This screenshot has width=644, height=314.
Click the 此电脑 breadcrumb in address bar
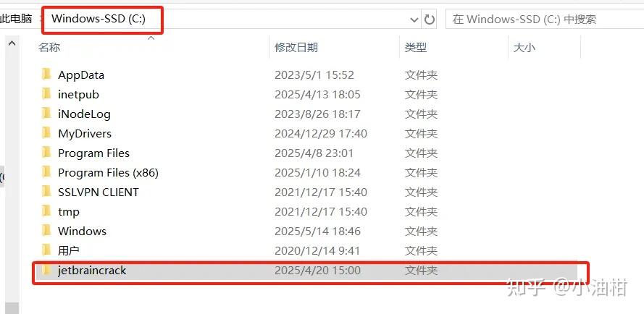pyautogui.click(x=16, y=19)
